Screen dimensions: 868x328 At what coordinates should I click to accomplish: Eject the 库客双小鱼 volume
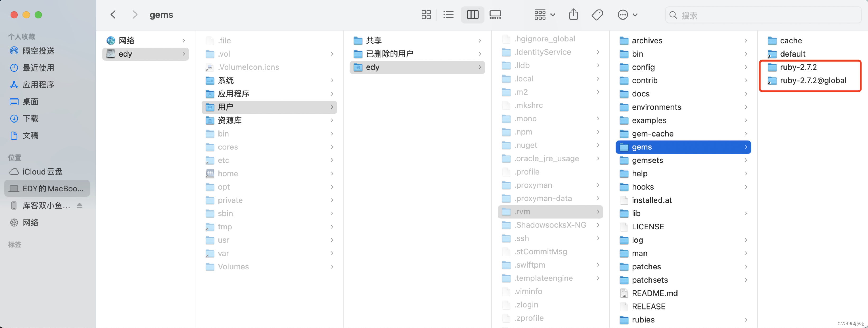pos(80,205)
